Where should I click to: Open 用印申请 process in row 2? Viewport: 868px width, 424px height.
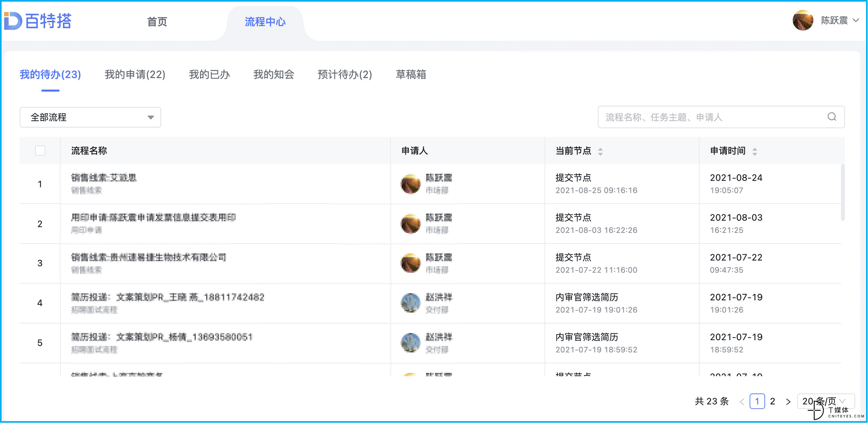pyautogui.click(x=154, y=217)
